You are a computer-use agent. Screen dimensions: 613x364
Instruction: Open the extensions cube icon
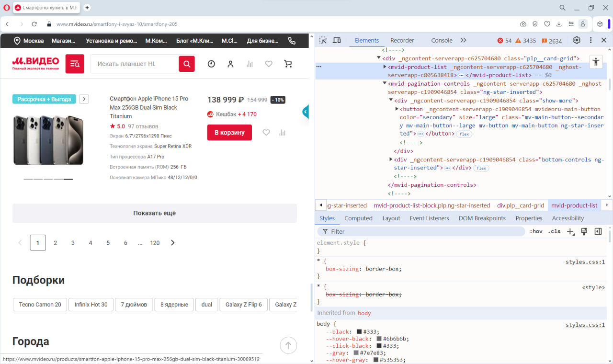600,24
